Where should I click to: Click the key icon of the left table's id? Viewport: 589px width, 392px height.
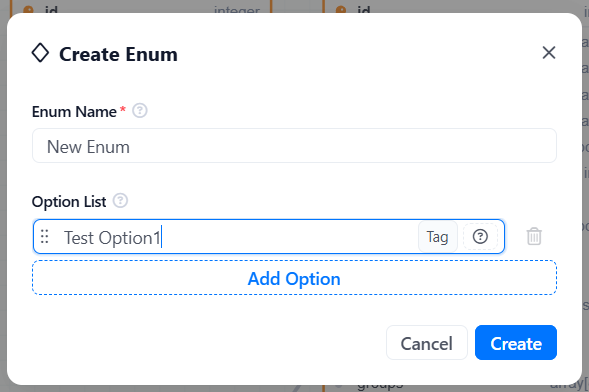(29, 9)
